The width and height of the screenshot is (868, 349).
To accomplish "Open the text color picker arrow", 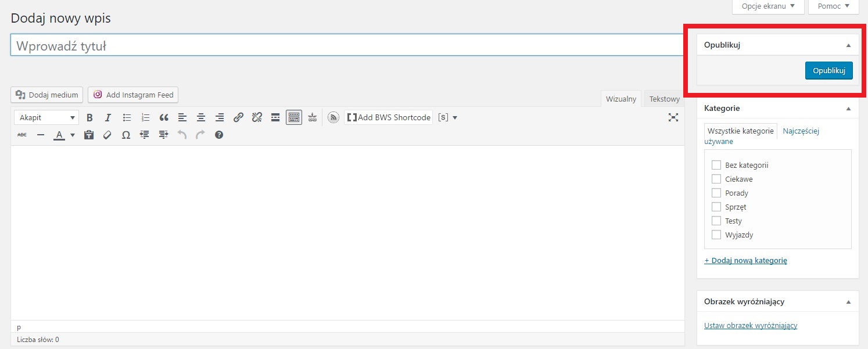I will [73, 135].
